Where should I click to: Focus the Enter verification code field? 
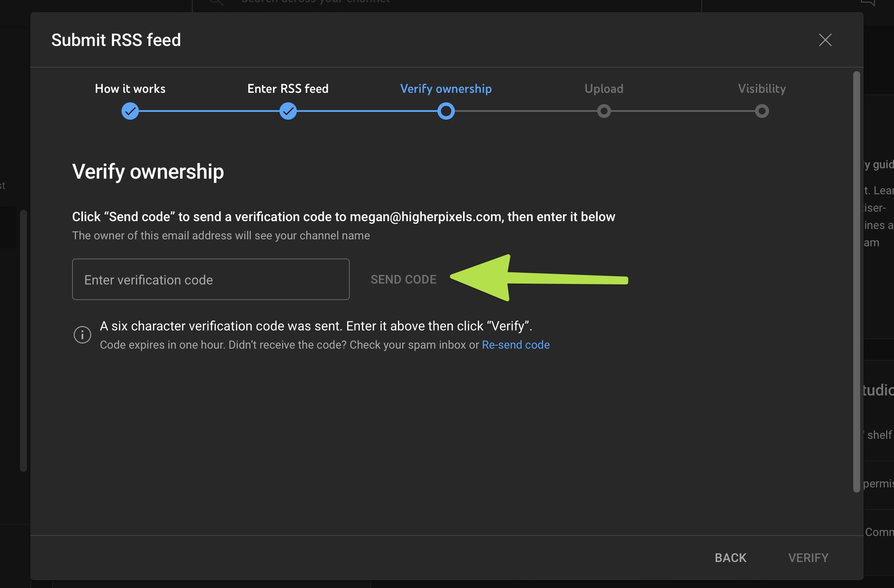click(210, 279)
